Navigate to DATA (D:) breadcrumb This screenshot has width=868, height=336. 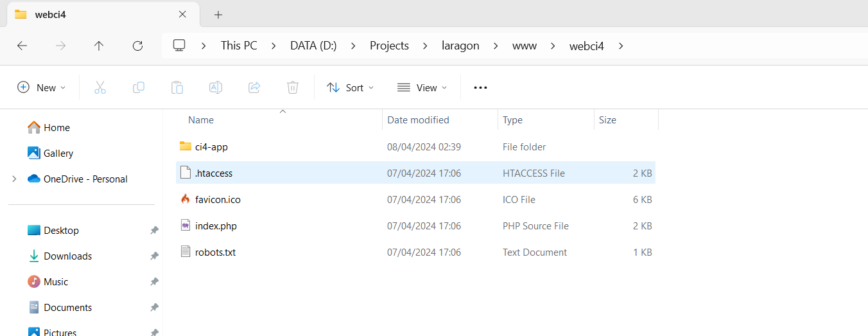coord(313,46)
